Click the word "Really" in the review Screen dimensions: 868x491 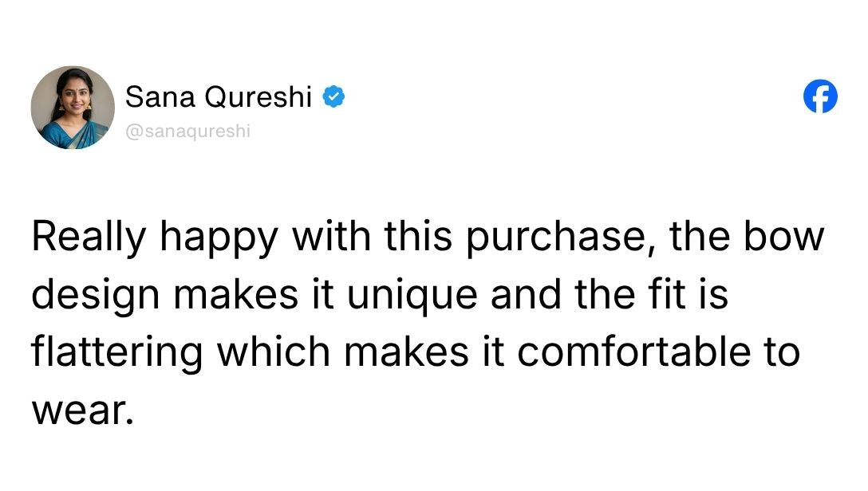(x=88, y=238)
